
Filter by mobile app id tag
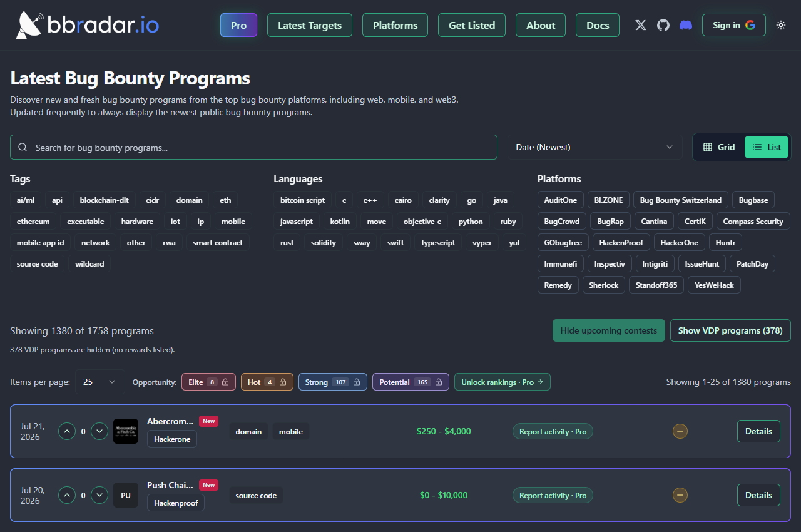tap(40, 243)
